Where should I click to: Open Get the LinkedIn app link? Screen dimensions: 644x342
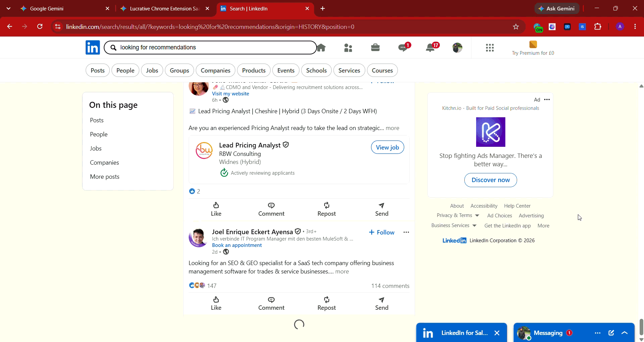click(507, 226)
